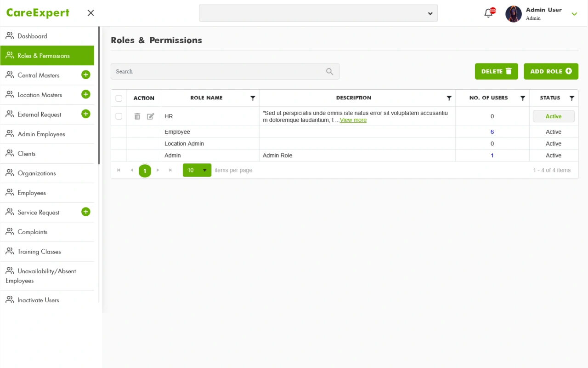The width and height of the screenshot is (588, 368).
Task: Click the search magnifier icon
Action: [329, 71]
